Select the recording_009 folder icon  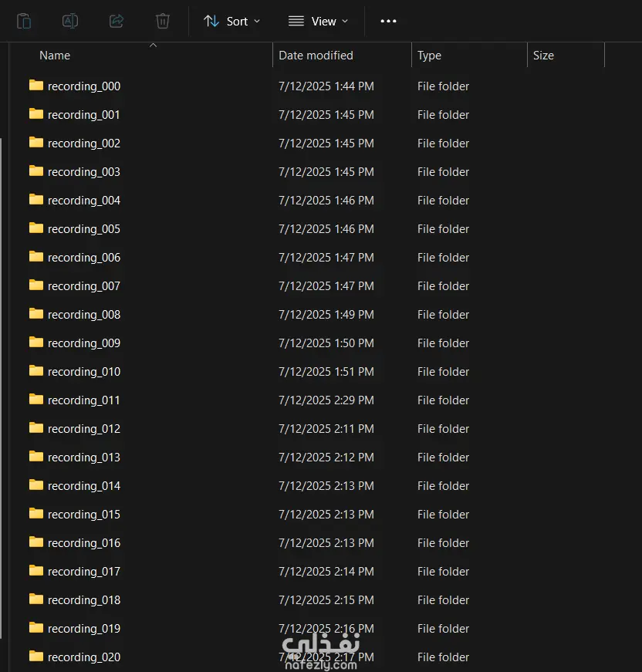pos(36,342)
